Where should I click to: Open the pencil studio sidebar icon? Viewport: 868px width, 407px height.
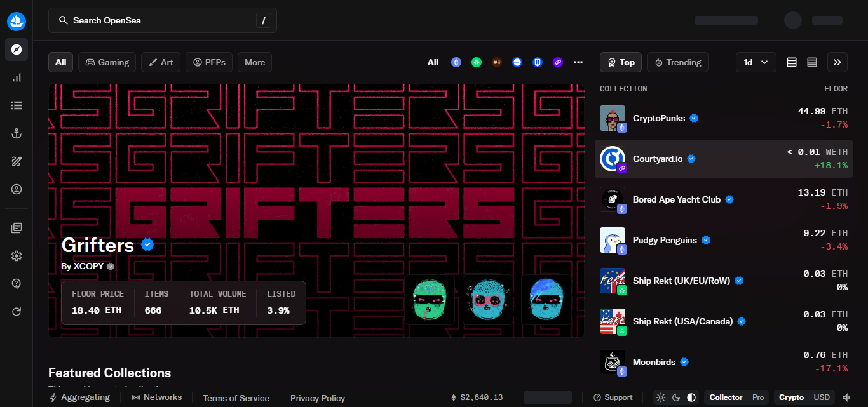(17, 161)
